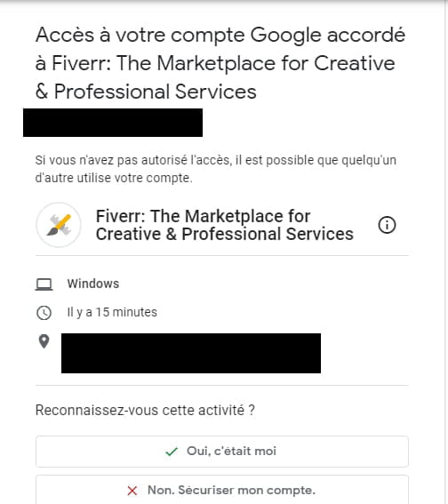This screenshot has height=504, width=448.
Task: Click the green checkmark icon
Action: pyautogui.click(x=172, y=452)
